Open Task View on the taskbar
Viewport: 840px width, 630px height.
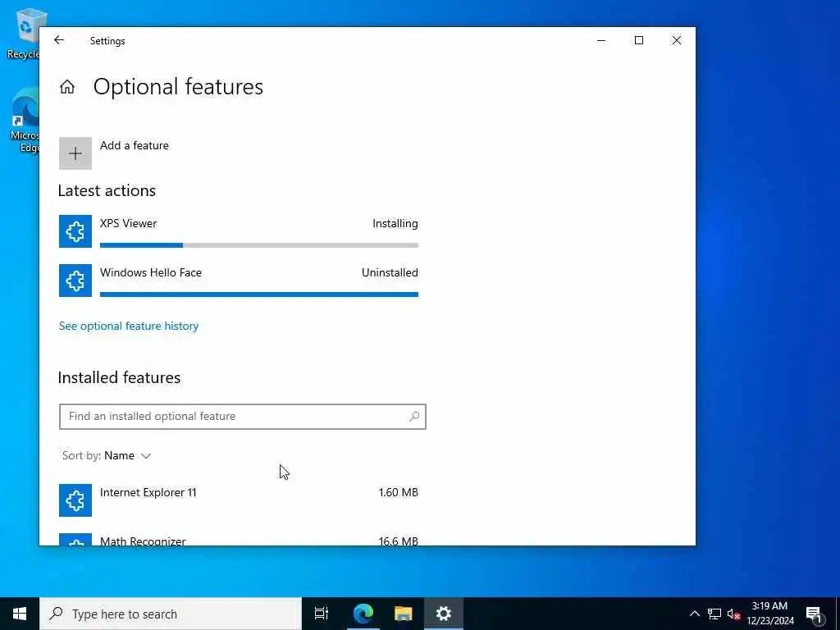[322, 614]
